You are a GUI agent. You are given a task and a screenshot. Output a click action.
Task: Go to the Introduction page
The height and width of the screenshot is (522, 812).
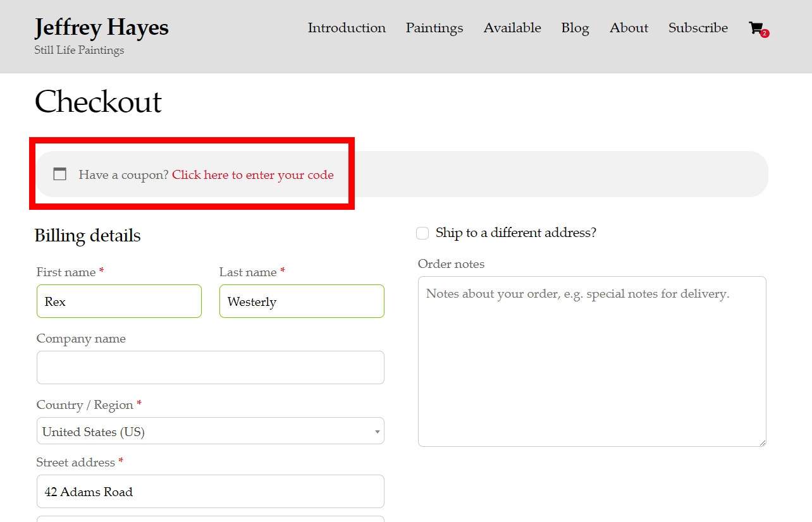coord(347,28)
